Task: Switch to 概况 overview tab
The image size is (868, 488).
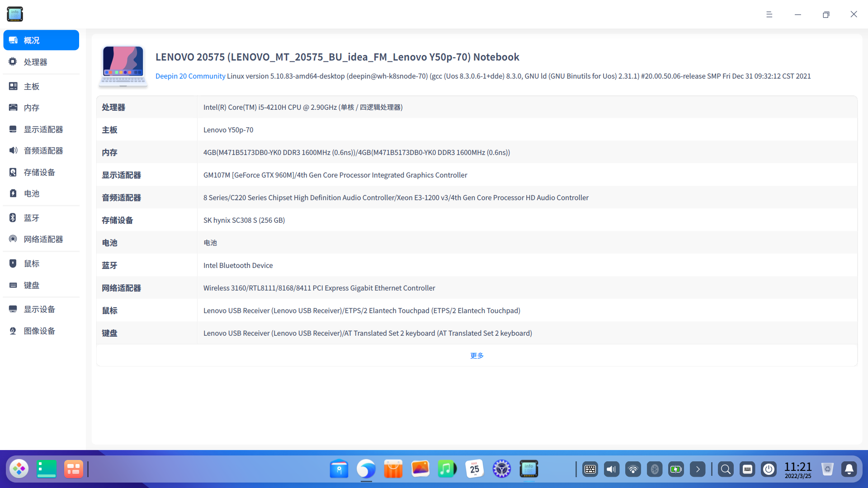Action: click(41, 40)
